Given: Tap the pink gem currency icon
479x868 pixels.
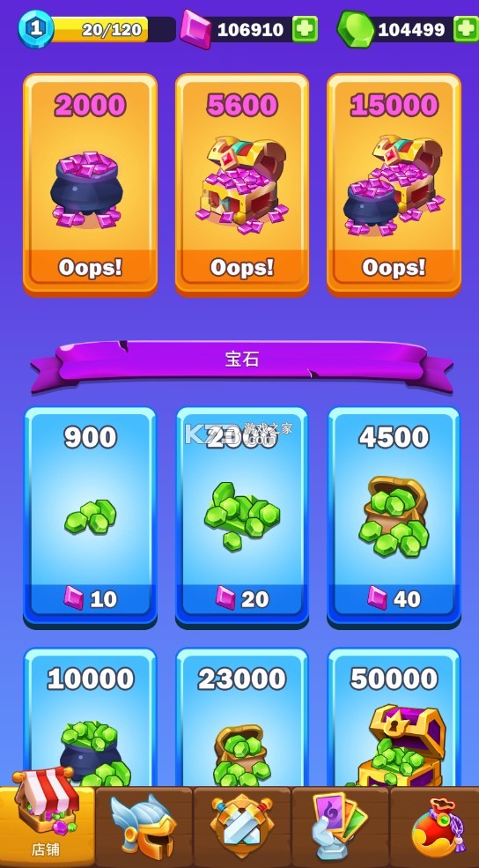Looking at the screenshot, I should (x=196, y=29).
